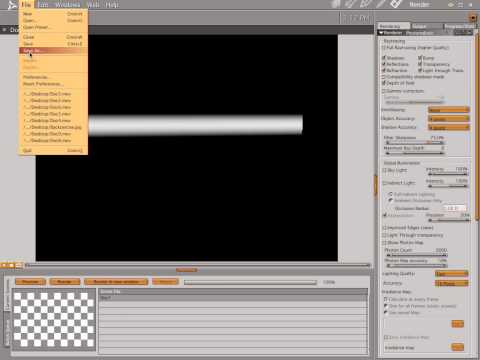This screenshot has height=360, width=480.
Task: Click the Render in new window button
Action: 116,282
